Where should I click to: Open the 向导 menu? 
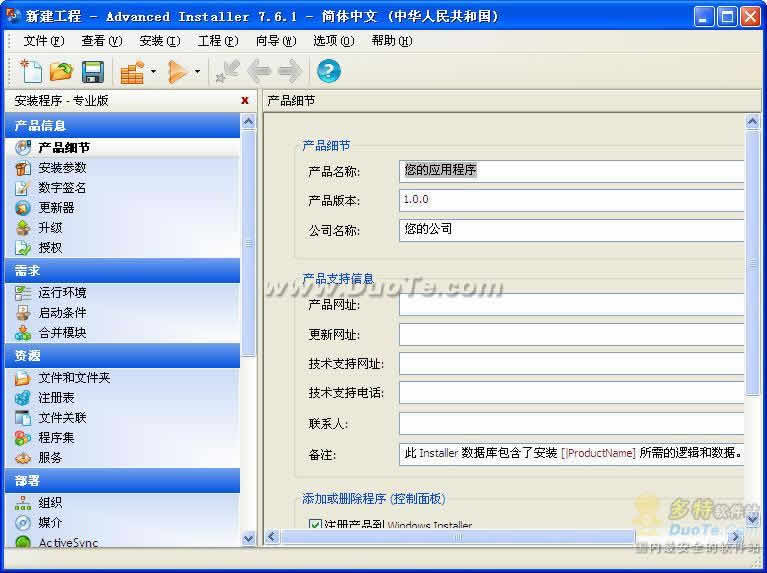(276, 41)
